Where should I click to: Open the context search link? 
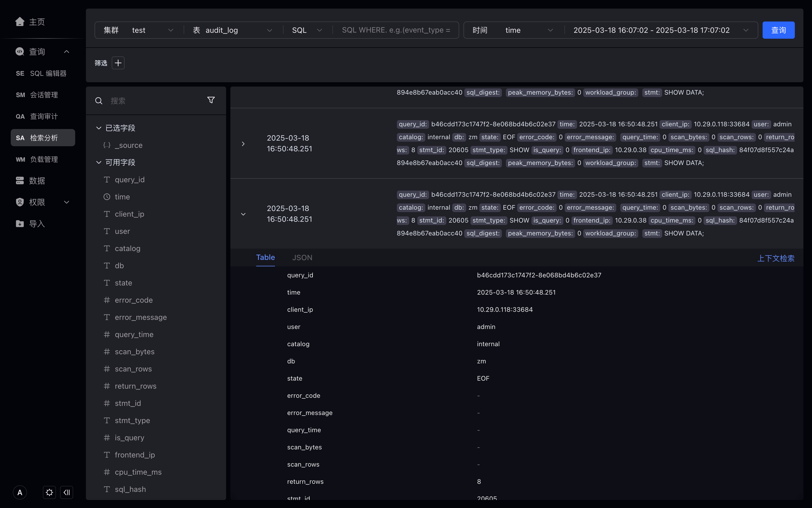click(x=776, y=258)
